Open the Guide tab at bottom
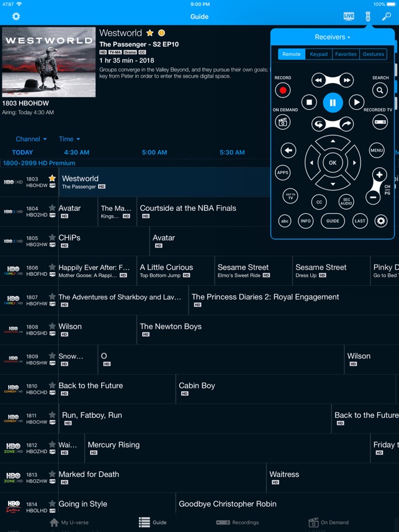Viewport: 399px width, 532px height. pyautogui.click(x=153, y=523)
